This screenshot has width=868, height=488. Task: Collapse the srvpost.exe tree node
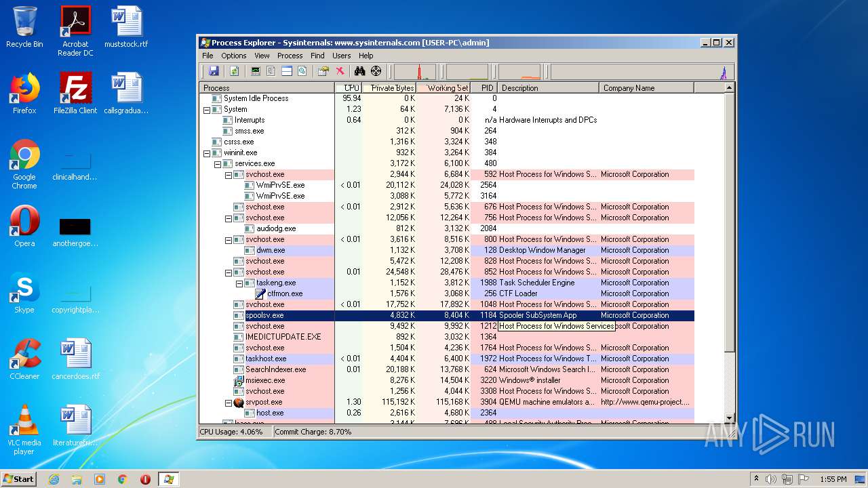point(229,402)
